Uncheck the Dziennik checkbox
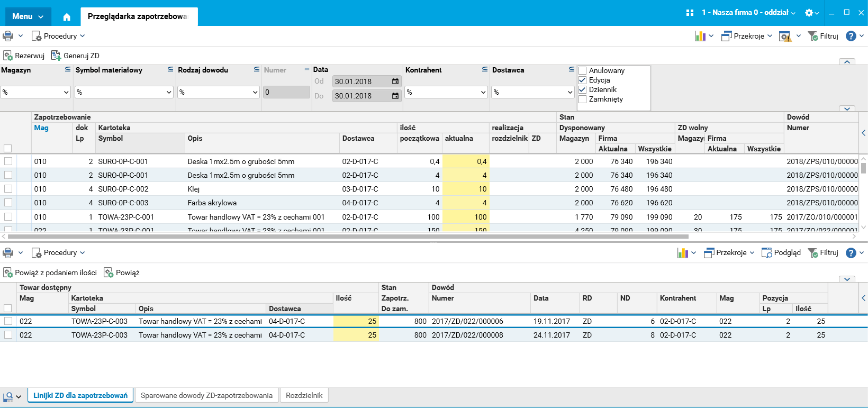868x408 pixels. 583,90
